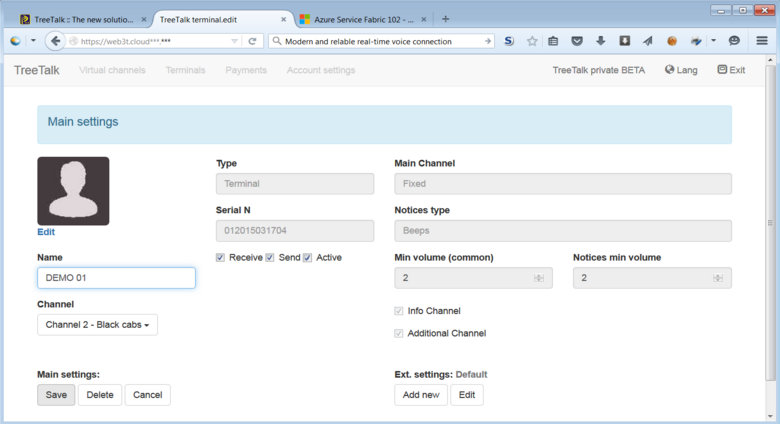Screen dimensions: 780x424
Task: Open the blue S extension icon
Action: click(x=508, y=41)
